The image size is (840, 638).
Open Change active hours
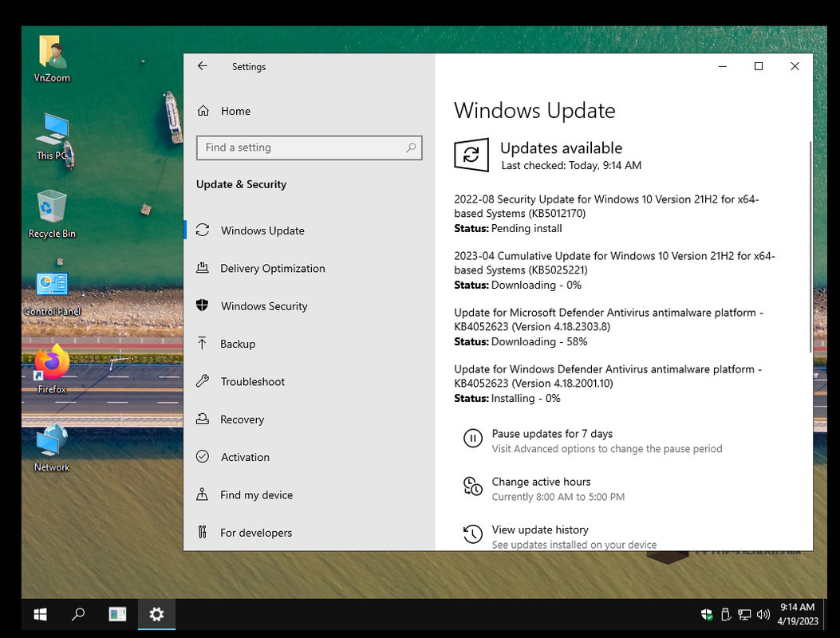[541, 482]
